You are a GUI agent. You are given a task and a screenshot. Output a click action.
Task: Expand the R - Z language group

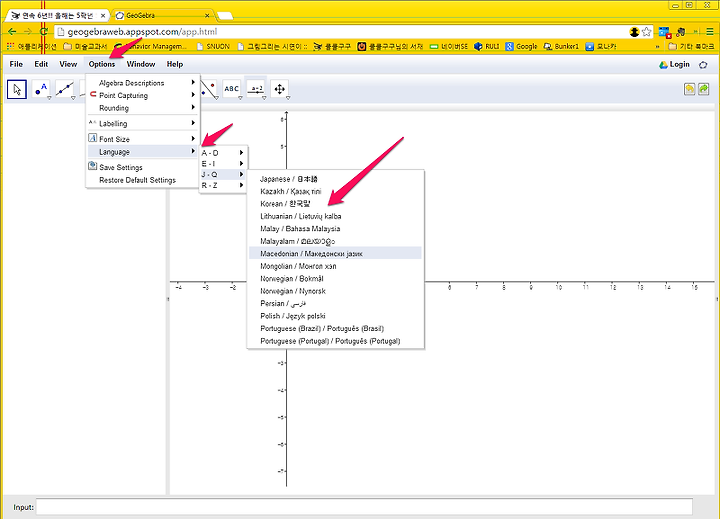[223, 185]
